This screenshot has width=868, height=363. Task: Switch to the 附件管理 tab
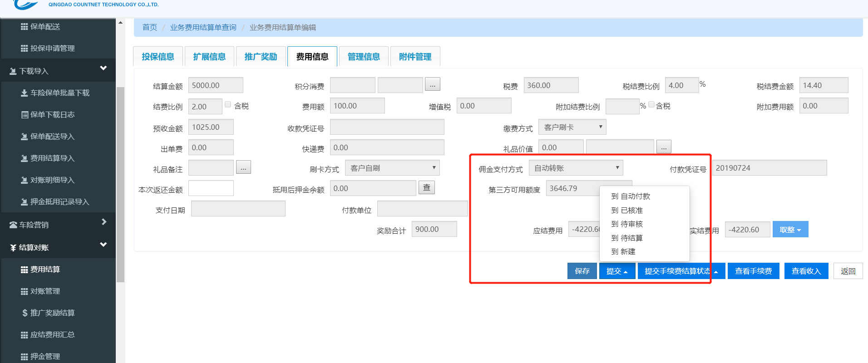pyautogui.click(x=415, y=57)
